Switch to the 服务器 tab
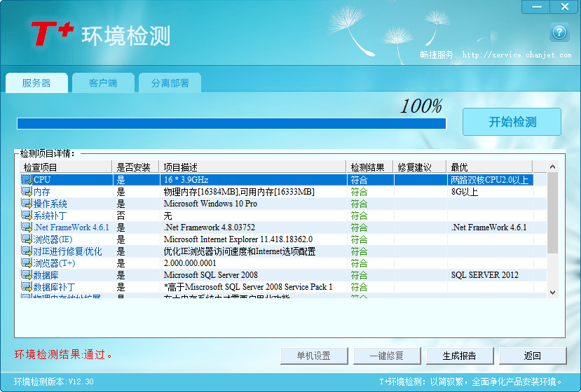 coord(36,83)
